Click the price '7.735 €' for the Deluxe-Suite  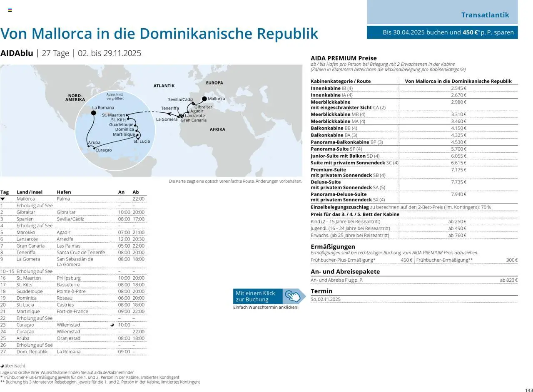(x=458, y=182)
